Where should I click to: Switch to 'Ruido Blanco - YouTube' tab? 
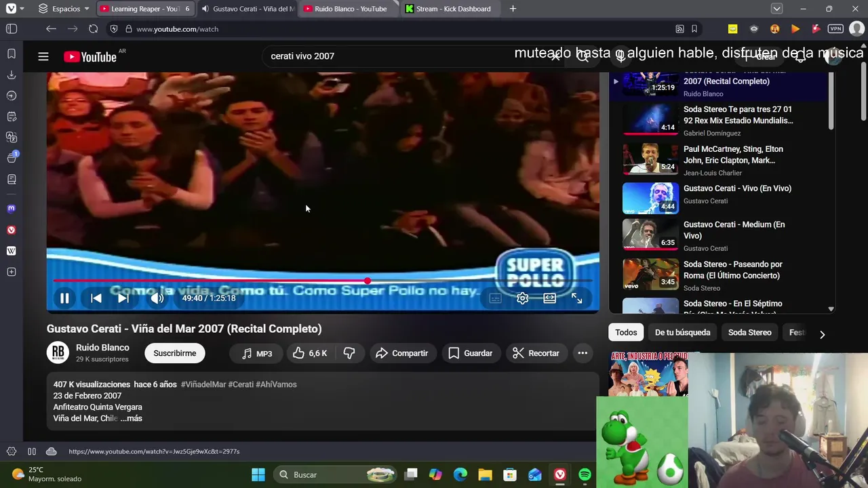[x=349, y=9]
